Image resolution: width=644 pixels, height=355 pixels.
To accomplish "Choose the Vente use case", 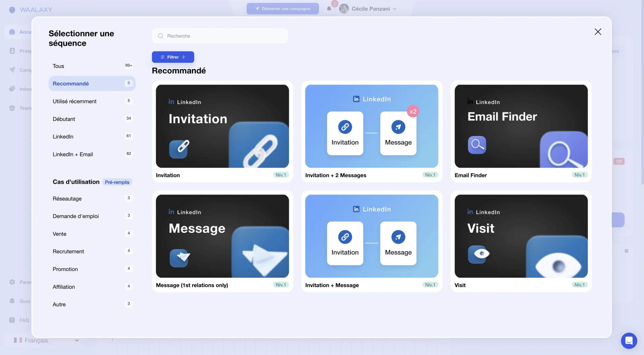I will [92, 234].
